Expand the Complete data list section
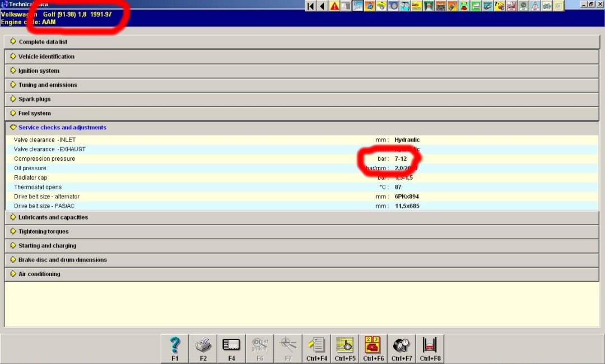 (x=43, y=42)
